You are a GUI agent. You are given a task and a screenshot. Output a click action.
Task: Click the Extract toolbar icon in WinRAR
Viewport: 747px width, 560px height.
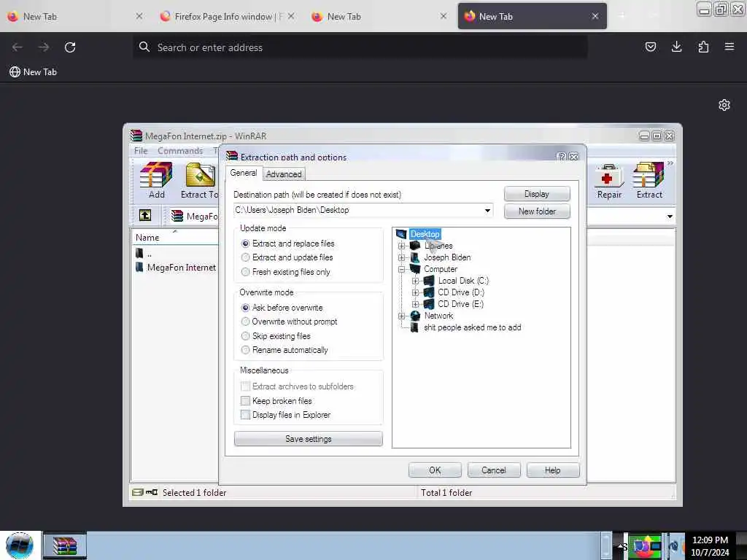tap(649, 181)
